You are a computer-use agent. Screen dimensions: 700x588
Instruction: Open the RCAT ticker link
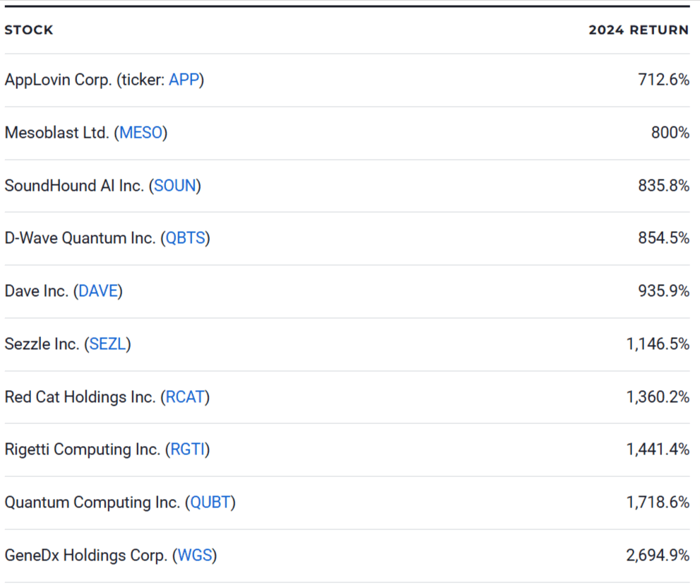[x=185, y=397]
